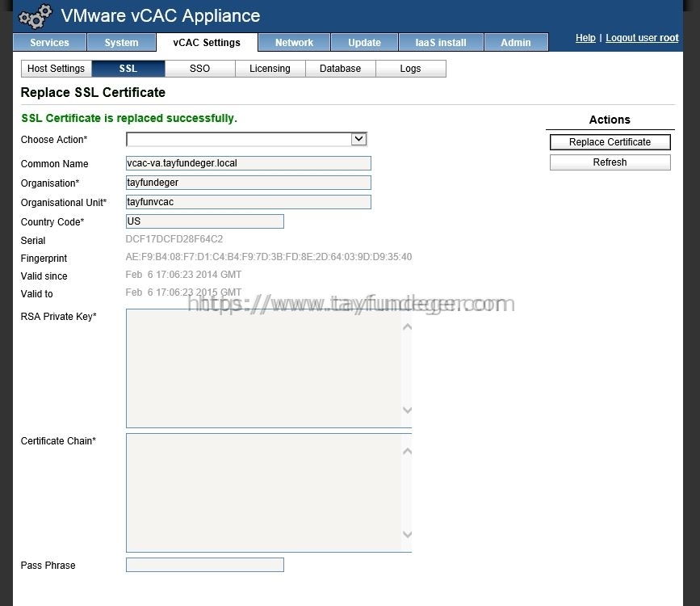The width and height of the screenshot is (700, 606).
Task: Open the Choose Action dropdown
Action: pos(246,140)
